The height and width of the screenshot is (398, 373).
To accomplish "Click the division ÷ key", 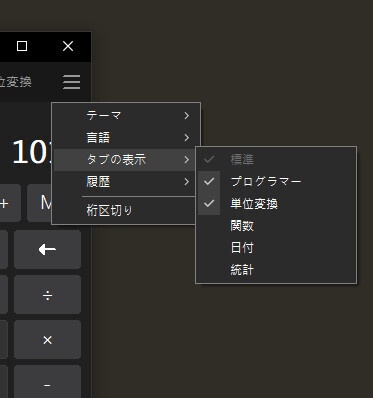I will (x=47, y=295).
